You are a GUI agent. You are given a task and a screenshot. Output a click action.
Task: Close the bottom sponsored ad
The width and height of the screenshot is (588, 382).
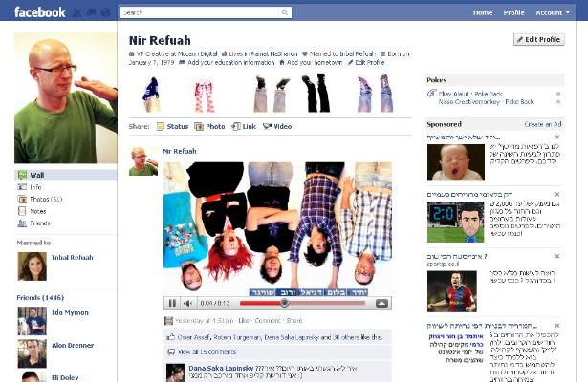557,326
